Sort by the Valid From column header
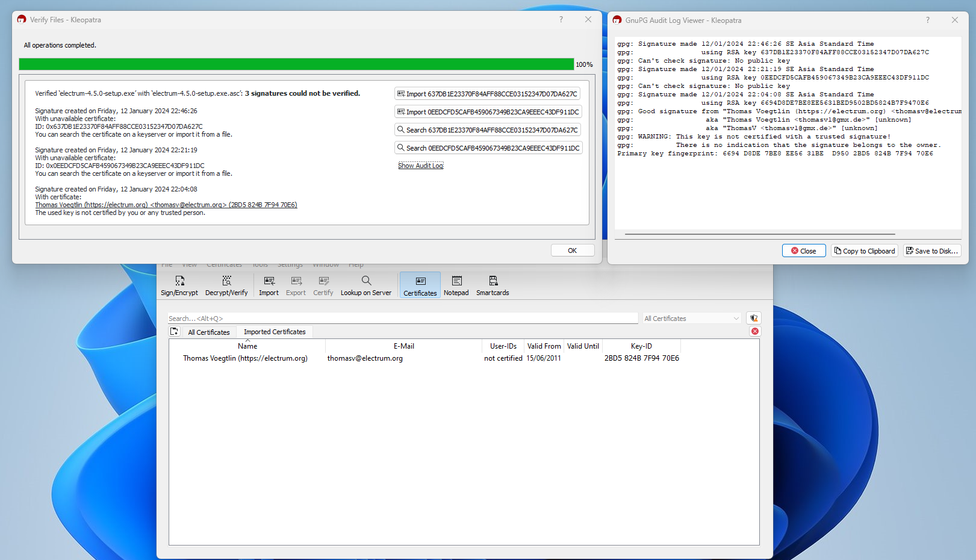The height and width of the screenshot is (560, 976). [x=544, y=346]
